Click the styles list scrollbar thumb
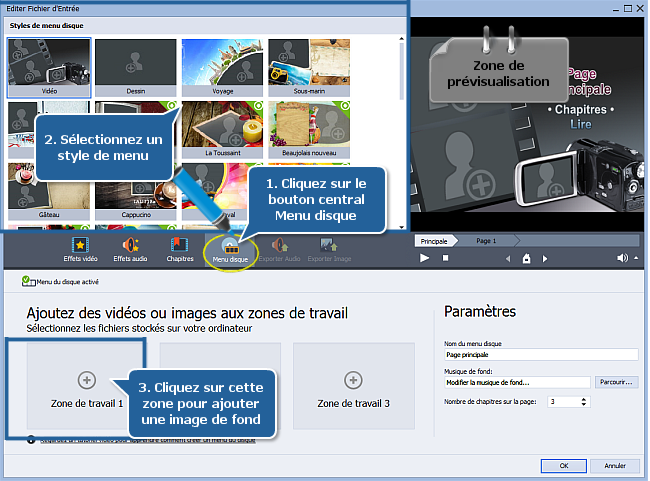This screenshot has width=650, height=481. [x=401, y=70]
